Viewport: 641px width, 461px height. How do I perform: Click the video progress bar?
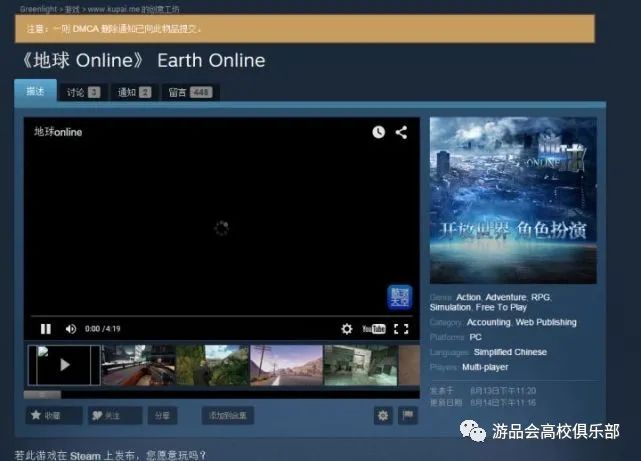click(221, 316)
